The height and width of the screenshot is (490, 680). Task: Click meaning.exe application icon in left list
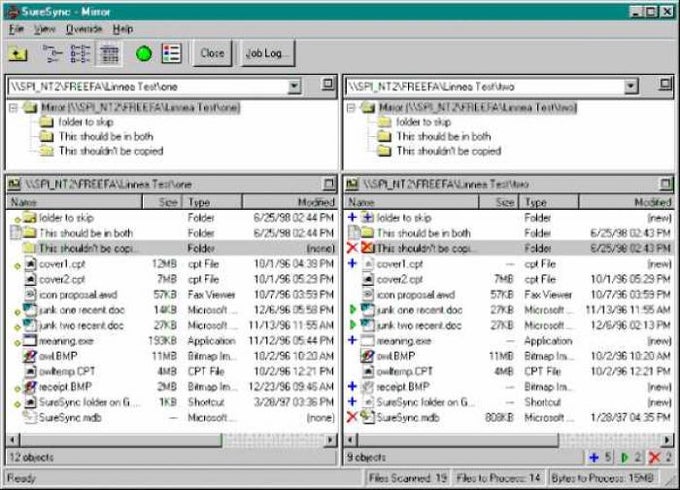click(30, 340)
